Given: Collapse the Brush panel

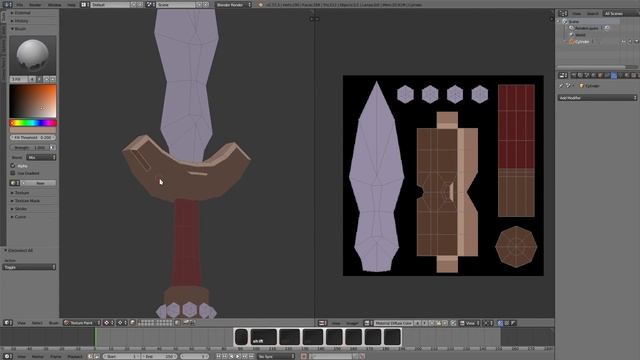Looking at the screenshot, I should pos(19,29).
